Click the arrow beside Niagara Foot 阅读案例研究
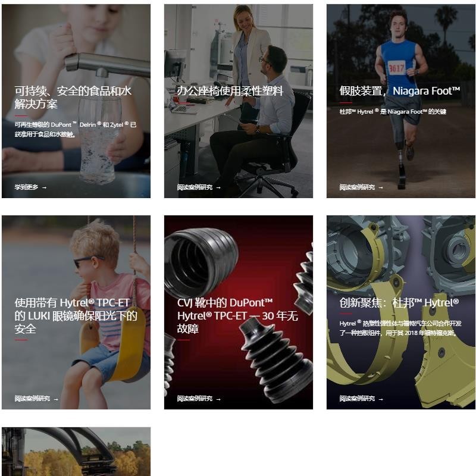Viewport: 476px width, 476px height. [381, 187]
